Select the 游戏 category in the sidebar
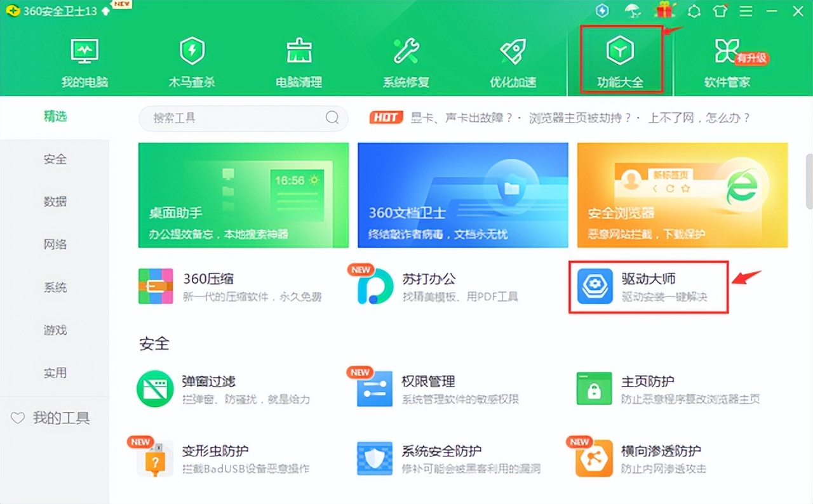This screenshot has width=813, height=504. [55, 330]
